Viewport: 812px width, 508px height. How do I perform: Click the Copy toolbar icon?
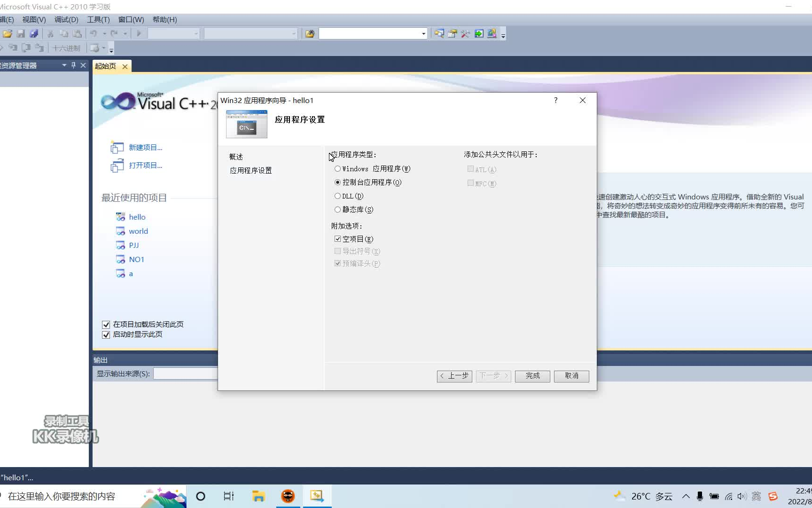tap(63, 34)
